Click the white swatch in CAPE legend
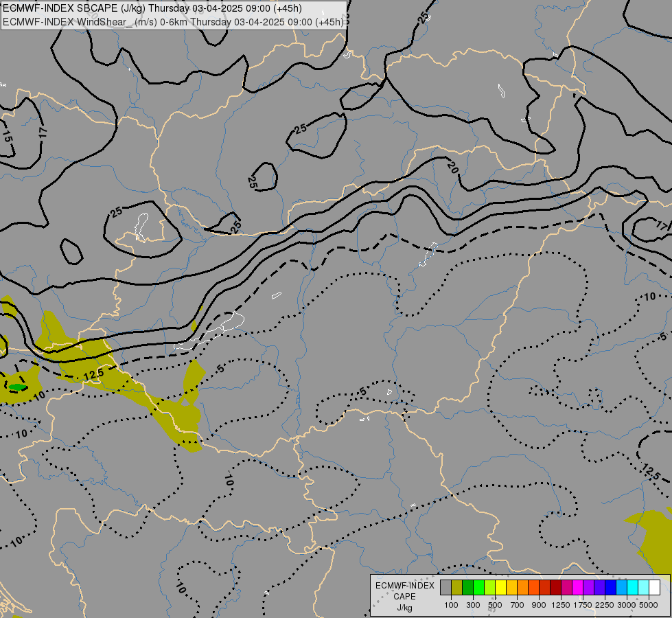The width and height of the screenshot is (672, 618). tap(654, 587)
